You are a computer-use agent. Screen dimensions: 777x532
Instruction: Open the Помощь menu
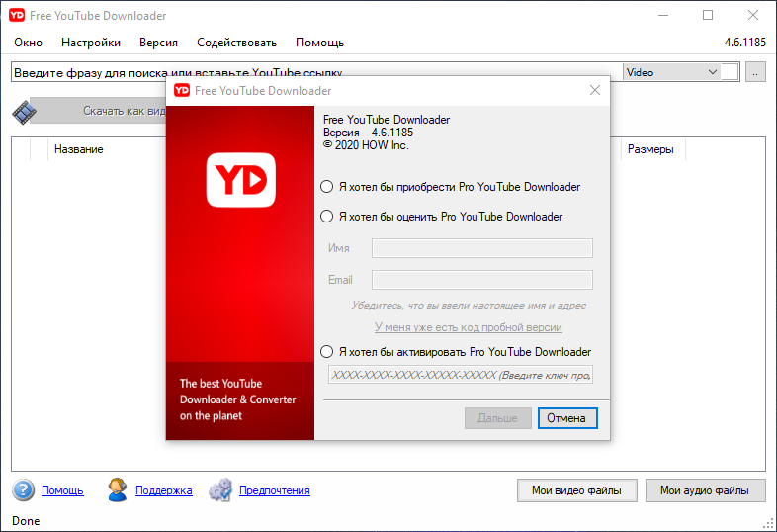(x=319, y=43)
